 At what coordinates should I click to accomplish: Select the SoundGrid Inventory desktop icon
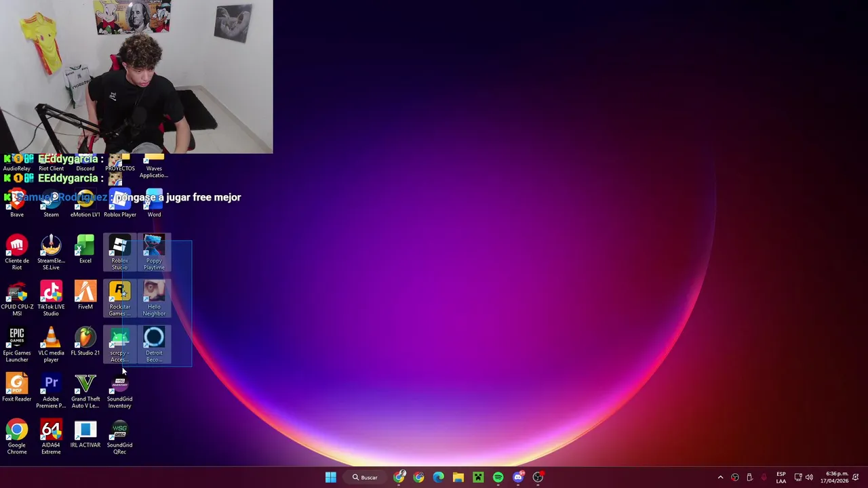point(119,390)
